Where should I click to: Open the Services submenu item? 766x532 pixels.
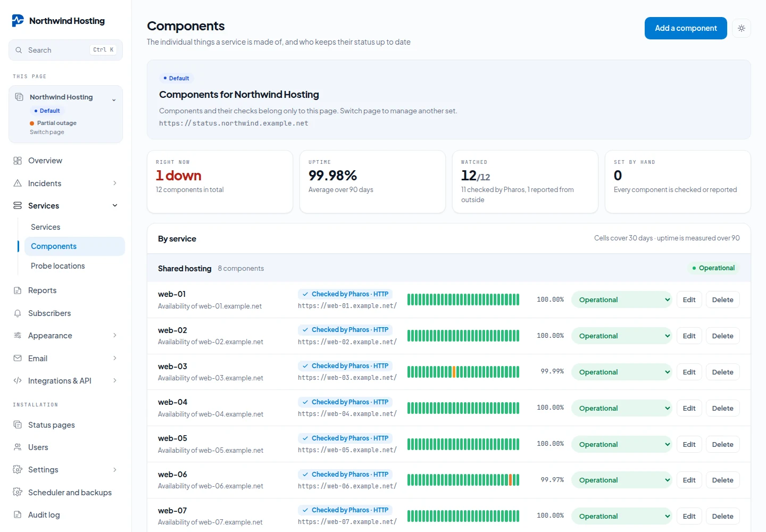74,227
